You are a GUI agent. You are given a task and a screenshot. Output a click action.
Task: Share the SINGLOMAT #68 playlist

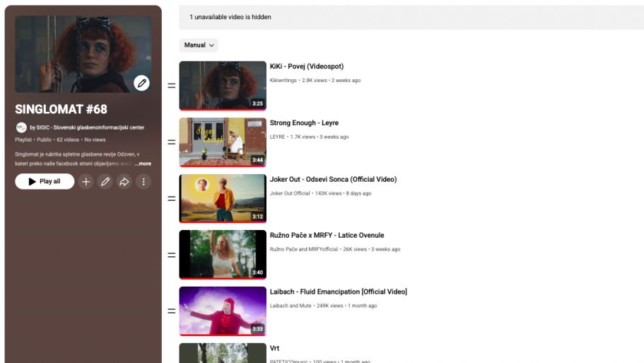coord(124,181)
